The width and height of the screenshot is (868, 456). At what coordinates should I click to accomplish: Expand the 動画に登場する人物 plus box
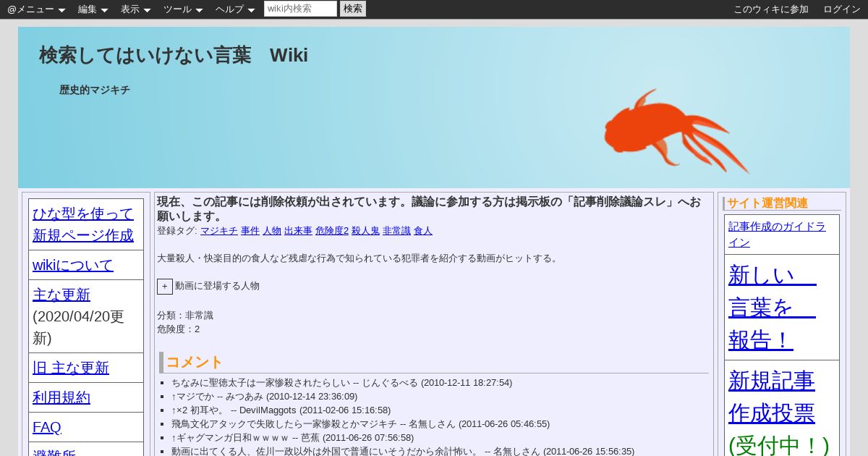(165, 287)
